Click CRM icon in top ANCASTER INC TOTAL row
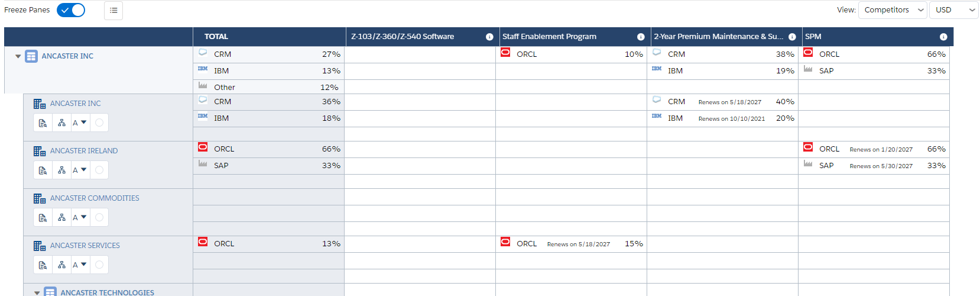Screen dimensions: 980x296 point(203,52)
